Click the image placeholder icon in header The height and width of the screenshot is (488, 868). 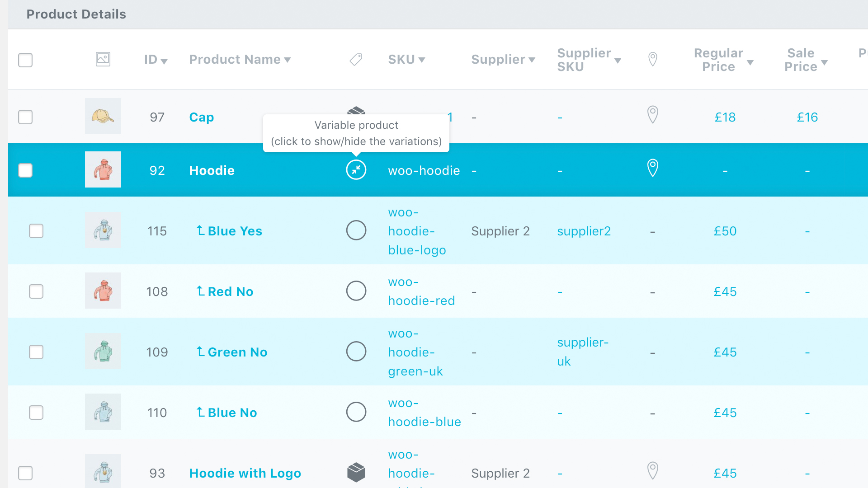coord(103,59)
